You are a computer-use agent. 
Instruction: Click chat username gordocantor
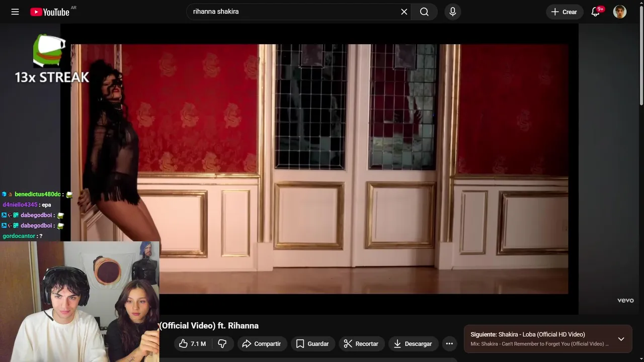point(19,236)
